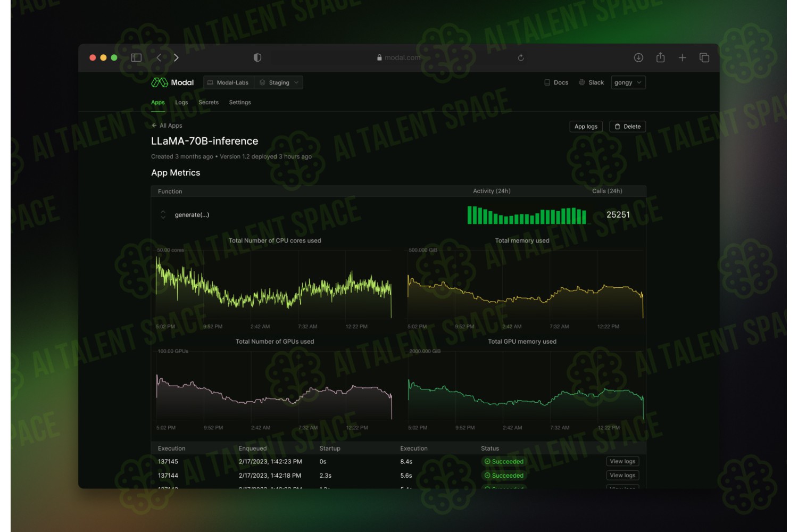The height and width of the screenshot is (532, 798).
Task: Show the tab overview icon
Action: (x=704, y=57)
